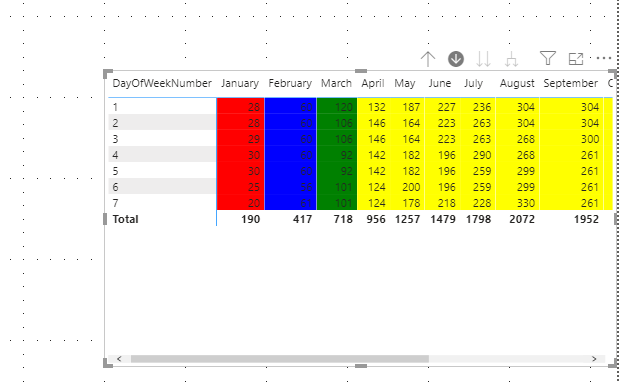Viewport: 629px width, 382px height.
Task: Open Focus mode for the matrix
Action: [576, 59]
